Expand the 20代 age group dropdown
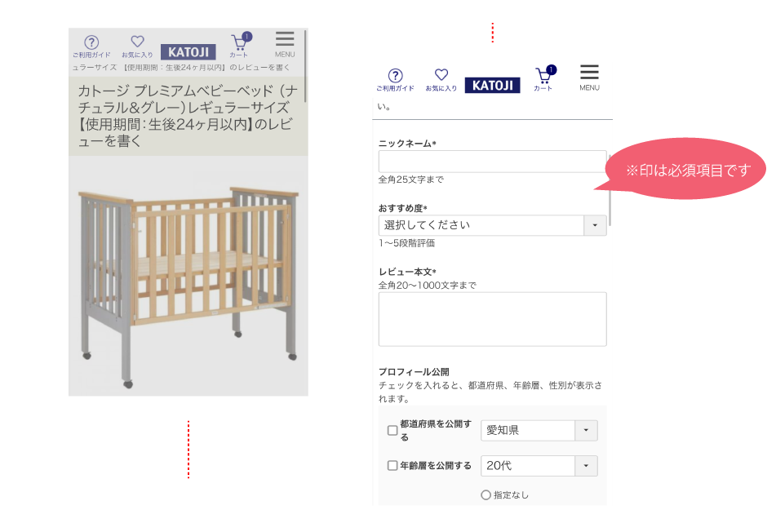776x532 pixels. tap(539, 466)
